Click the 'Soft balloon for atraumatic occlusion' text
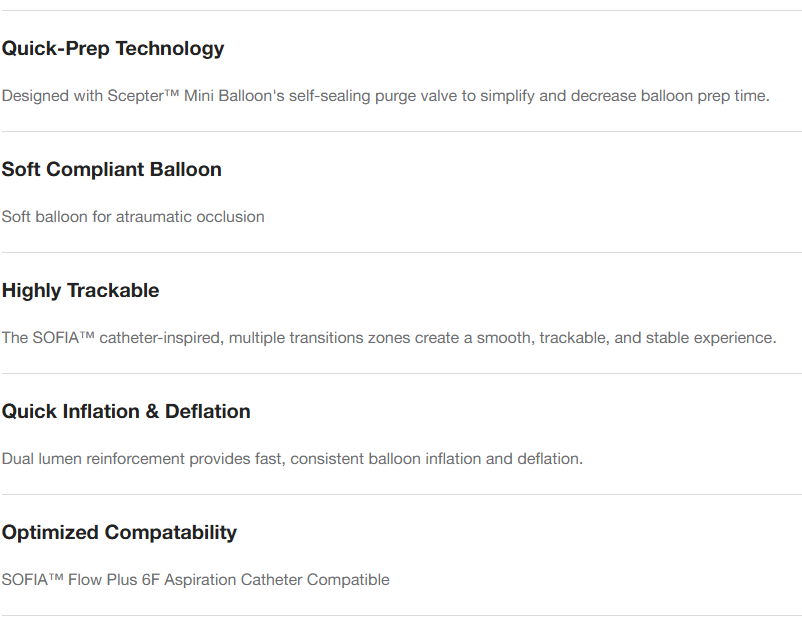 133,217
